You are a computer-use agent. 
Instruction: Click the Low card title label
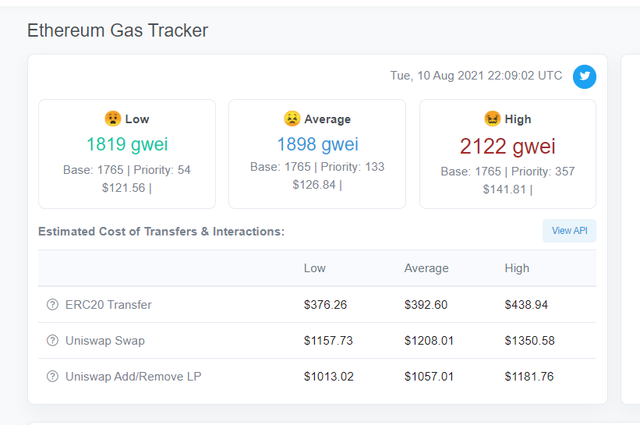pyautogui.click(x=137, y=119)
